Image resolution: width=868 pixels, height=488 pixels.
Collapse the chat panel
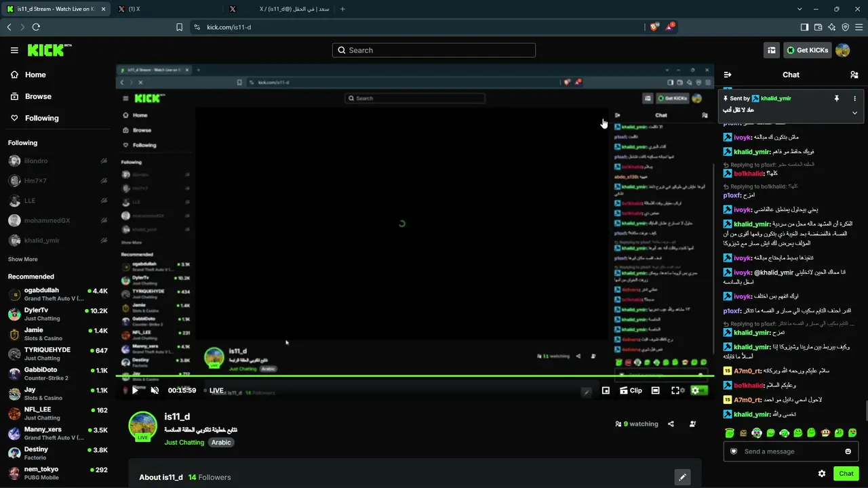coord(728,75)
